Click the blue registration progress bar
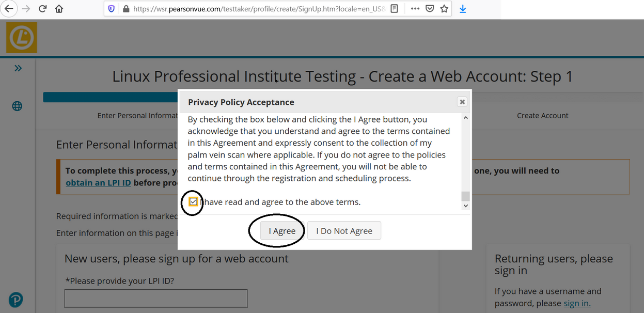 coord(111,97)
